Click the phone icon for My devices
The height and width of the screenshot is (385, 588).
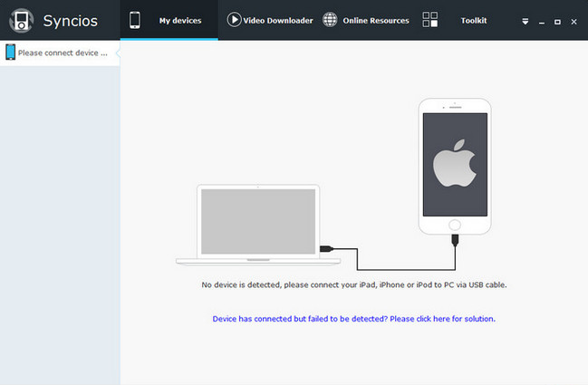[135, 19]
